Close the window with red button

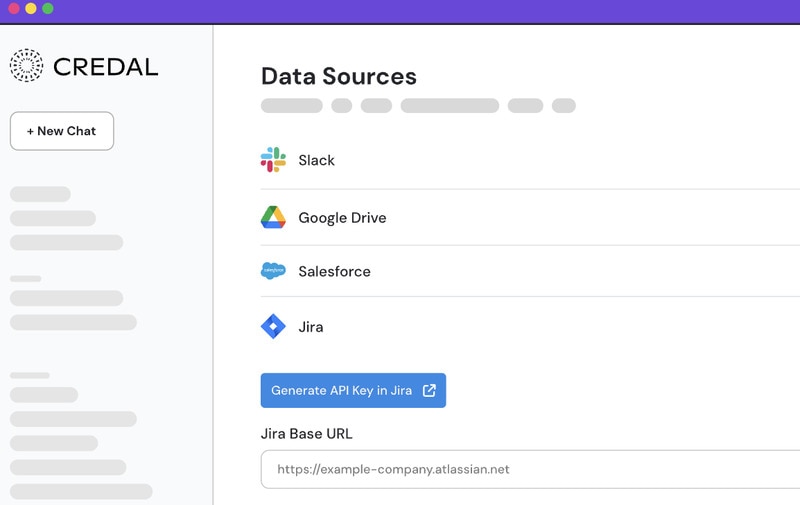[x=14, y=9]
